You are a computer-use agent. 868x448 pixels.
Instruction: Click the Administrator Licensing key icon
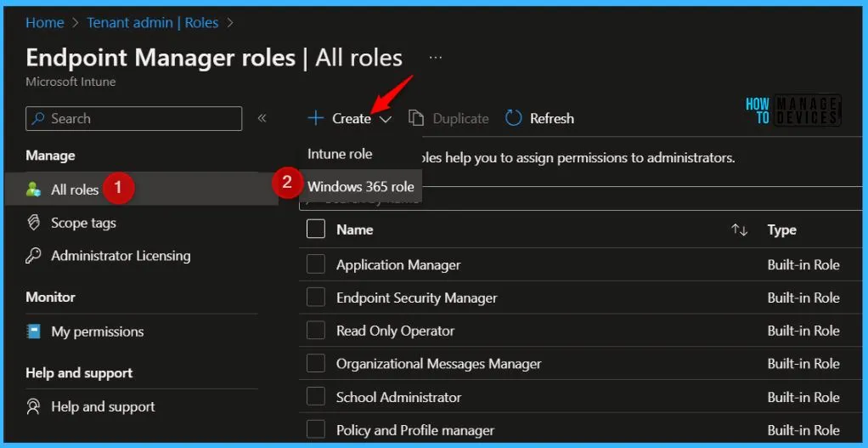click(33, 256)
